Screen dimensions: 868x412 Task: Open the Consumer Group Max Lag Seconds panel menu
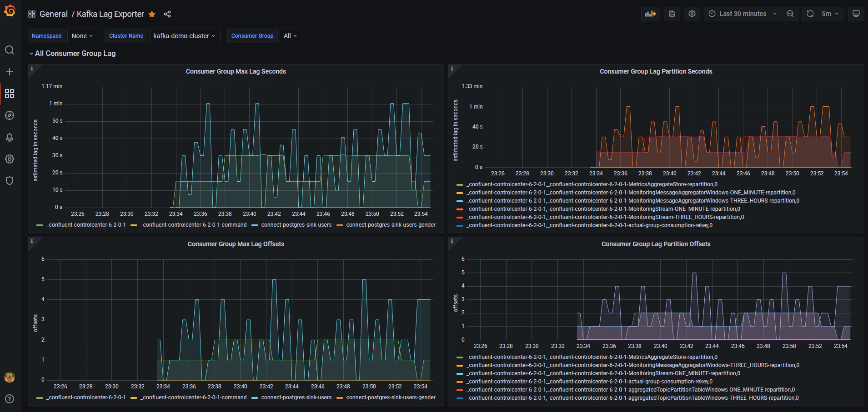236,71
